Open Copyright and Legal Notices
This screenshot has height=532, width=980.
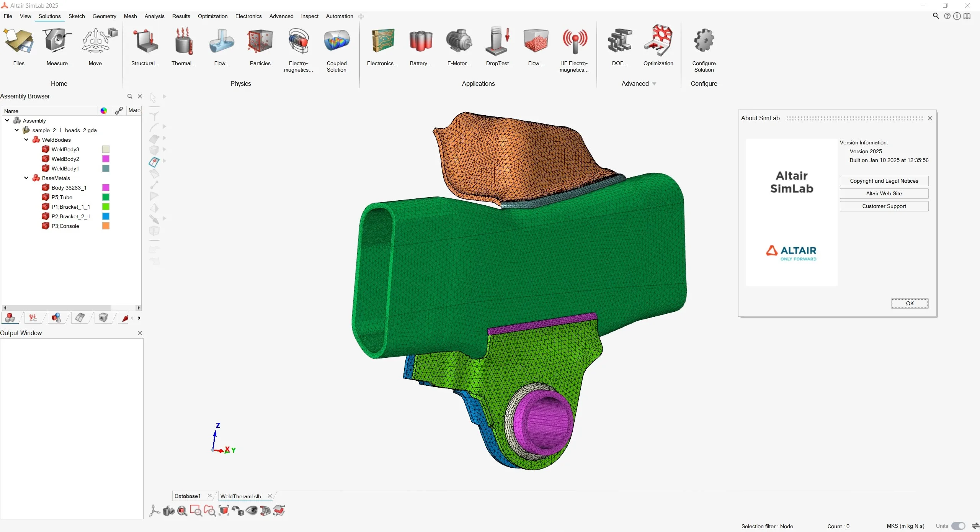(884, 181)
